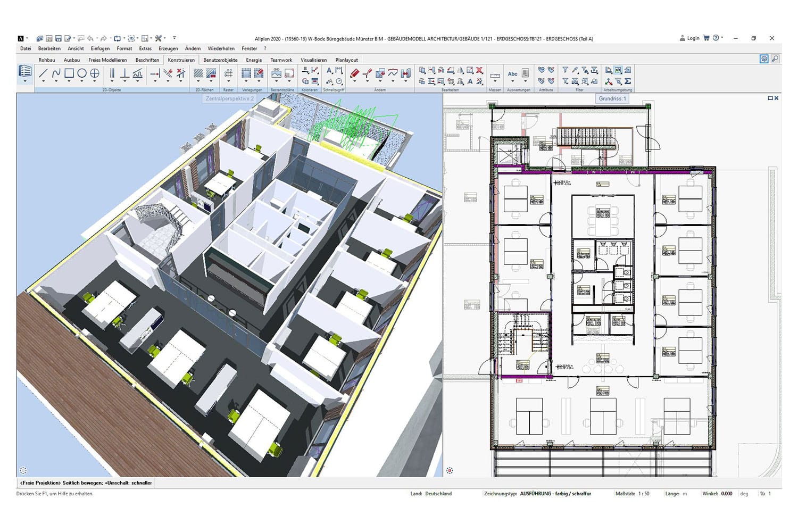Open the Ansicht menu
798x532 pixels.
click(76, 48)
